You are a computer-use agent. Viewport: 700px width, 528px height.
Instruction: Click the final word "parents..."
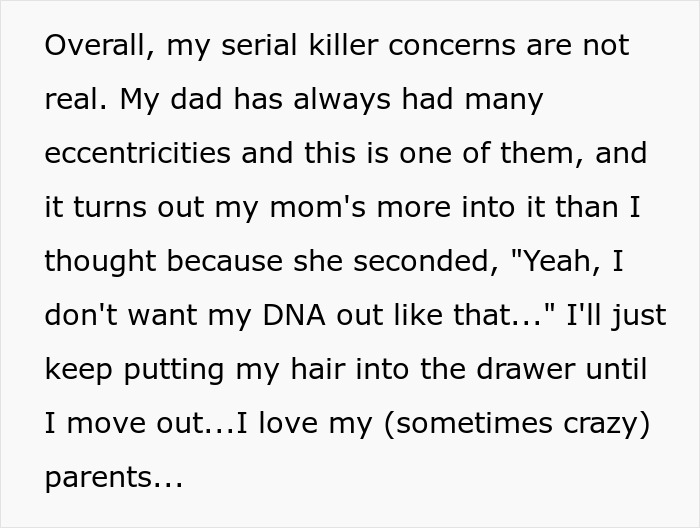[113, 477]
